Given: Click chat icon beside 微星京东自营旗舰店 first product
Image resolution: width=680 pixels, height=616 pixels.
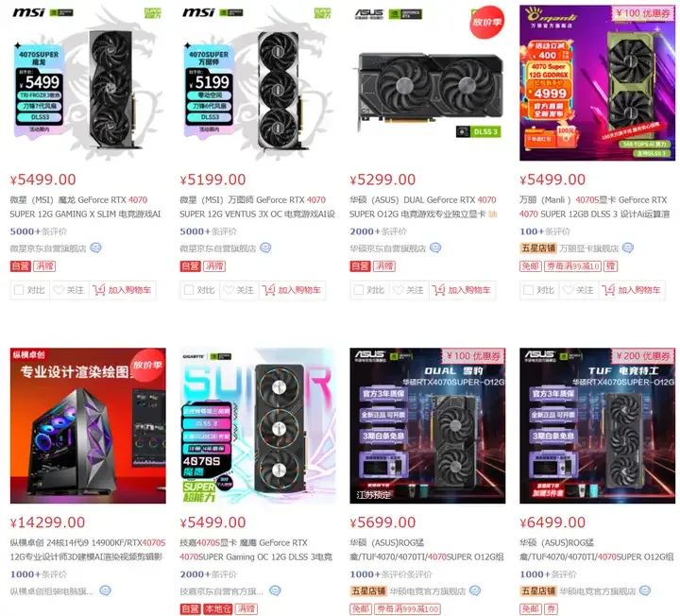Looking at the screenshot, I should point(95,248).
